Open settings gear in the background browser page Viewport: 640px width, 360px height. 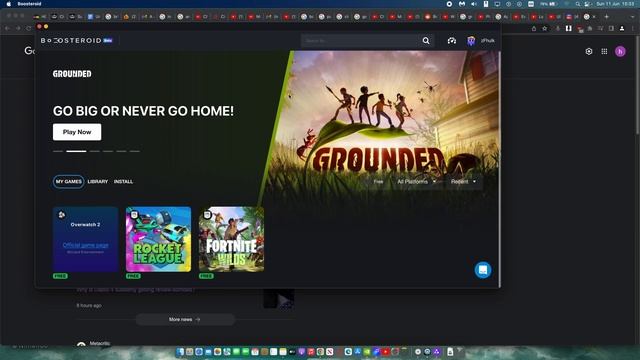coord(589,51)
